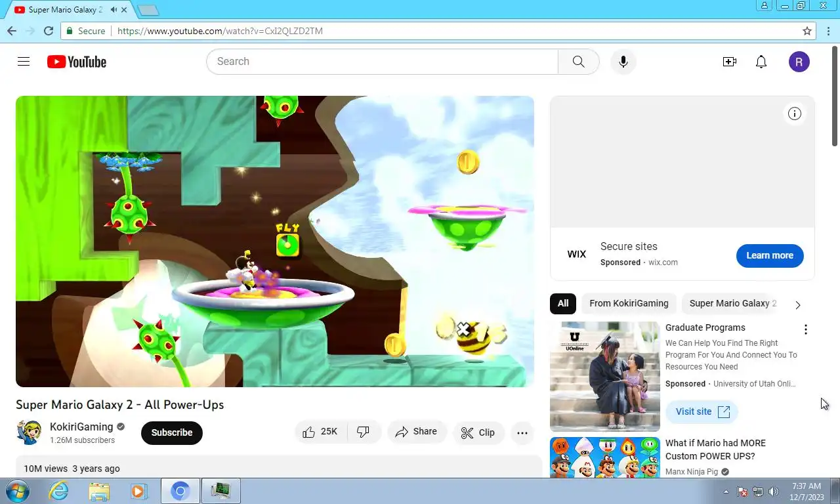Open volume control in system tray
The image size is (840, 504).
point(774,491)
